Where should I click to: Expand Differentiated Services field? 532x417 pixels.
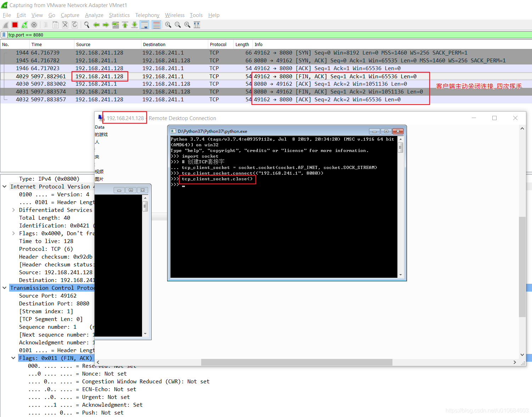pos(13,210)
